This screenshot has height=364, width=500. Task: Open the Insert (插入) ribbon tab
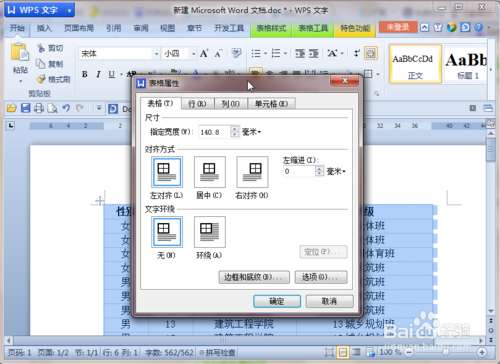click(44, 28)
